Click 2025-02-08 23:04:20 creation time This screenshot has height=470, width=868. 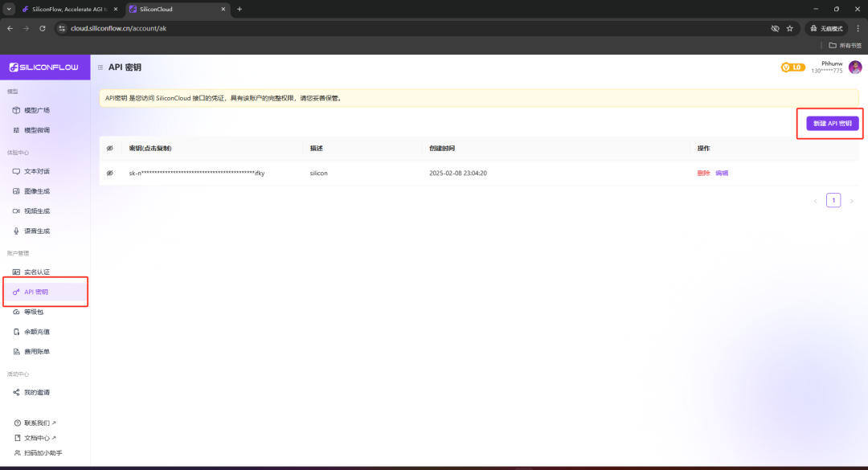click(x=458, y=174)
